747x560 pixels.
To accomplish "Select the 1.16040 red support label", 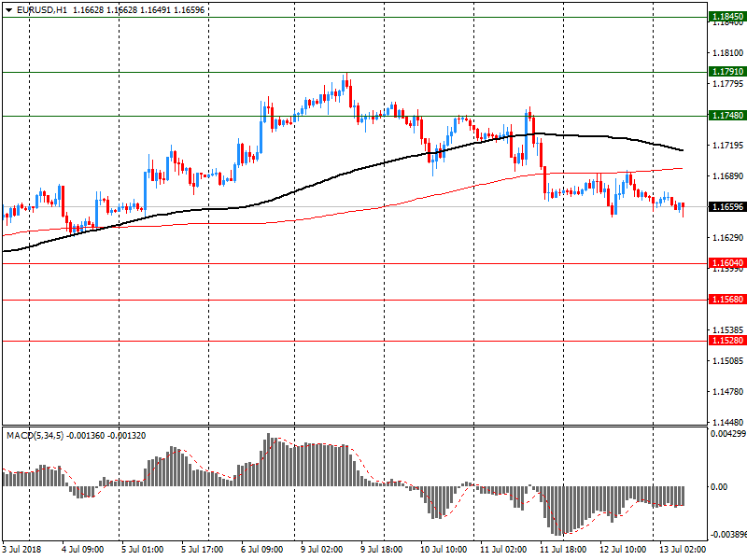I will coord(726,263).
